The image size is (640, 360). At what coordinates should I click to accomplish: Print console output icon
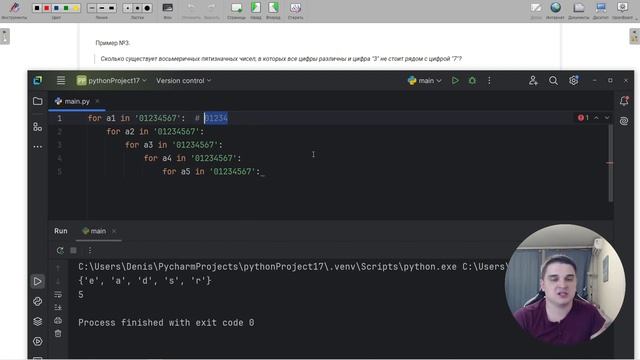tap(58, 320)
